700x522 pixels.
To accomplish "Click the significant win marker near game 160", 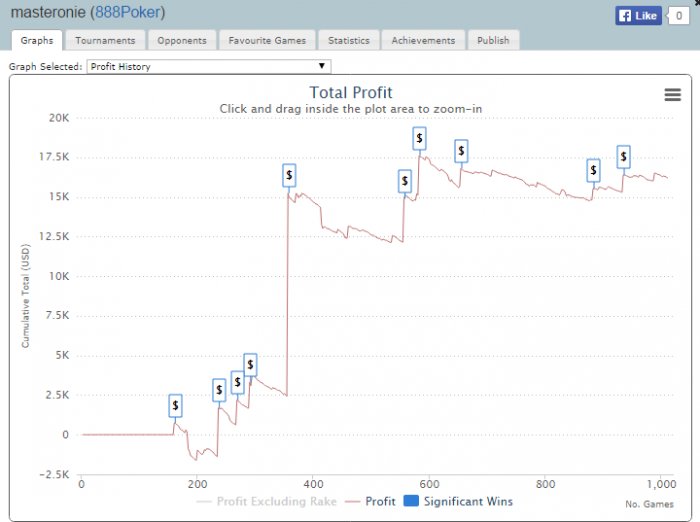I will pos(175,405).
